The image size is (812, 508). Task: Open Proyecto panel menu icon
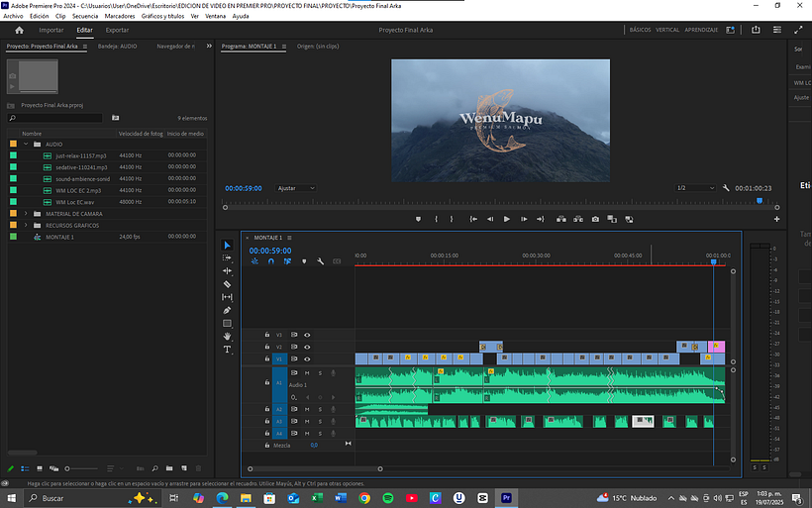85,47
